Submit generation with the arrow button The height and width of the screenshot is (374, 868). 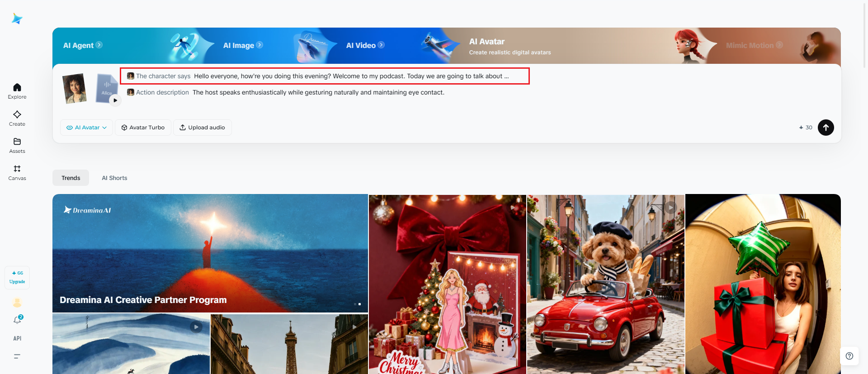coord(826,128)
